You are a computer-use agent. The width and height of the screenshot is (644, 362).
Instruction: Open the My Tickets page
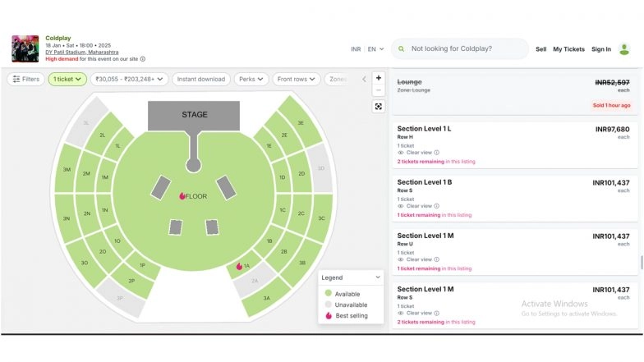click(x=568, y=49)
